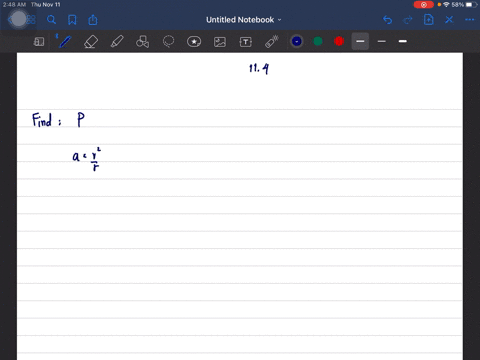Choose the red pen color
The height and width of the screenshot is (360, 480).
[339, 41]
